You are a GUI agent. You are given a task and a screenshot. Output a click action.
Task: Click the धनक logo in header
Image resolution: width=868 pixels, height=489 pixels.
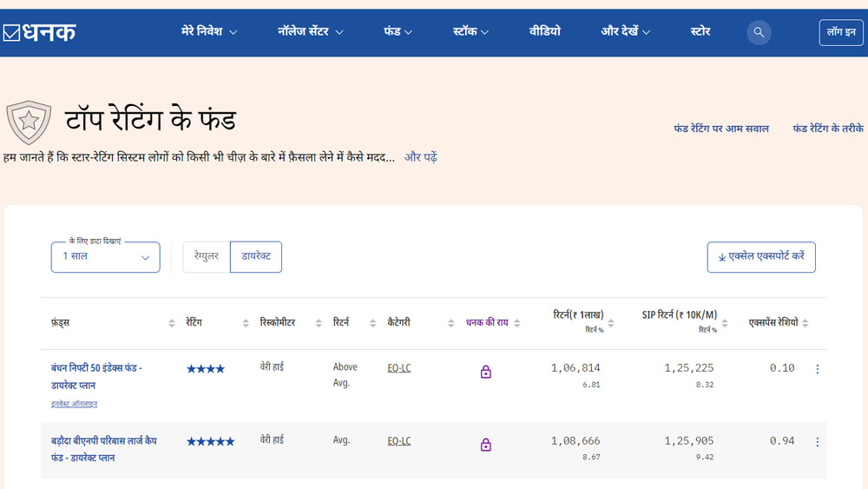[x=40, y=32]
